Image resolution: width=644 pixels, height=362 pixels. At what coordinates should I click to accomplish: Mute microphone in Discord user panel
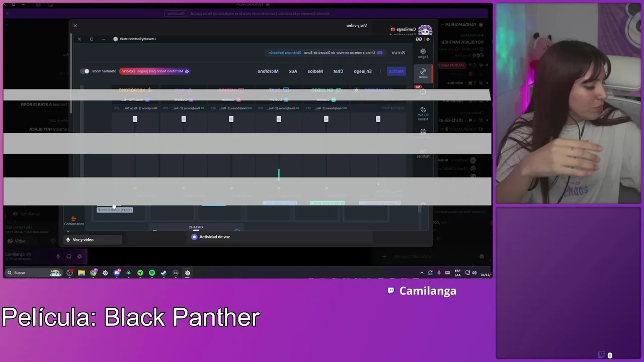tap(58, 256)
